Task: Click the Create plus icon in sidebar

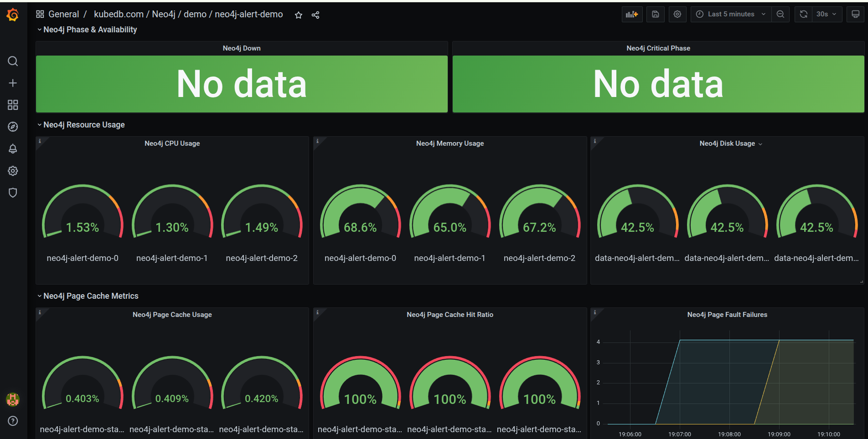Action: point(13,83)
